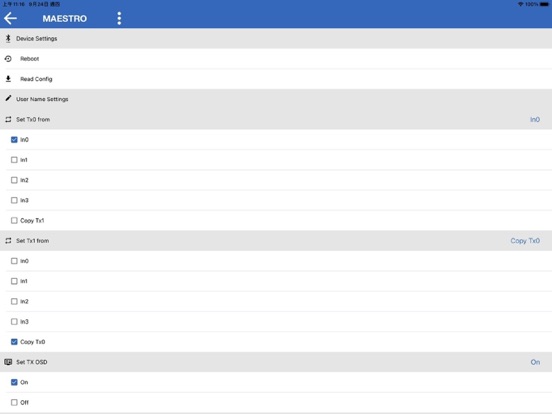
Task: Open User Name Settings
Action: click(276, 99)
